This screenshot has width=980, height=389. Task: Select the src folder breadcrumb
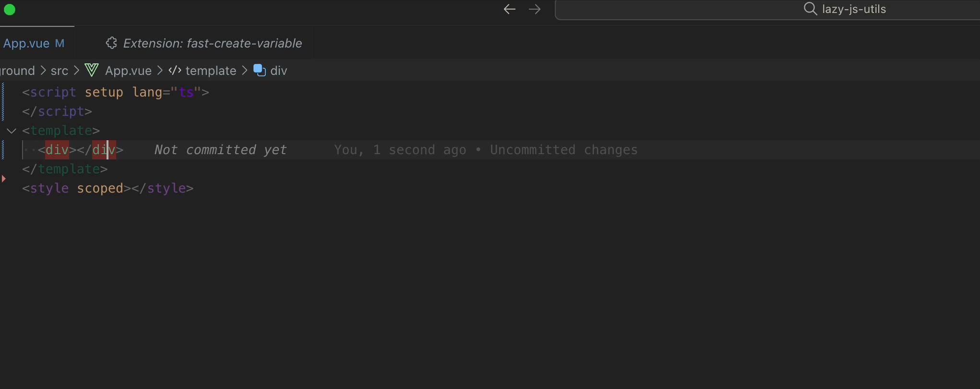click(x=60, y=71)
